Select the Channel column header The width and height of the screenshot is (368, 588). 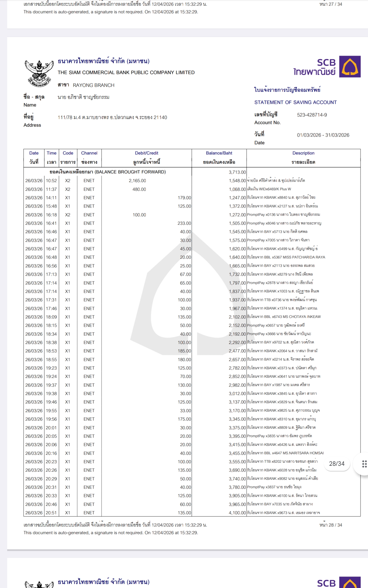click(89, 157)
